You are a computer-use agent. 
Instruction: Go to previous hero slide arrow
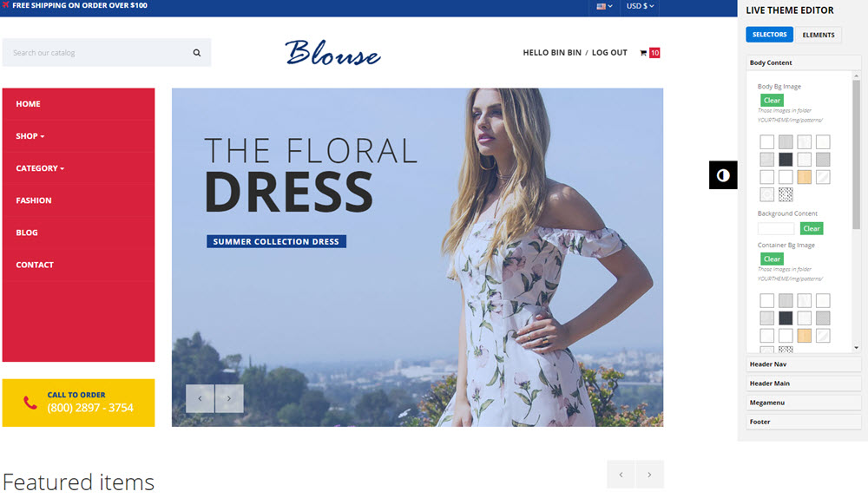click(x=200, y=398)
